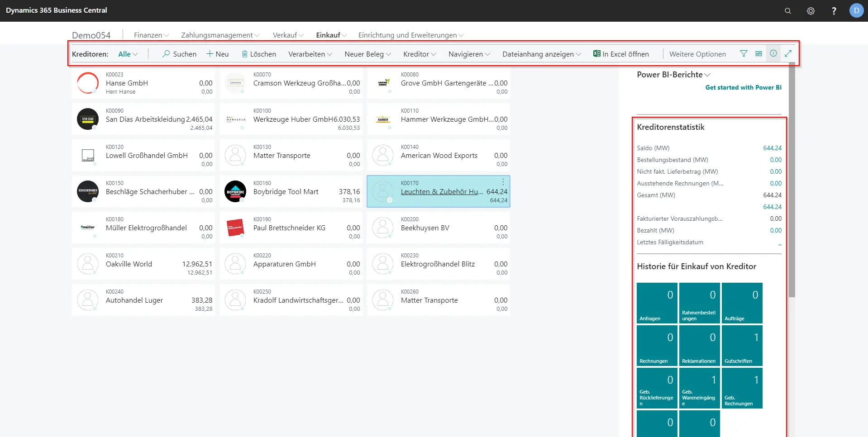The image size is (868, 437).
Task: Open Geb. Rücklieferungen tile
Action: [657, 388]
